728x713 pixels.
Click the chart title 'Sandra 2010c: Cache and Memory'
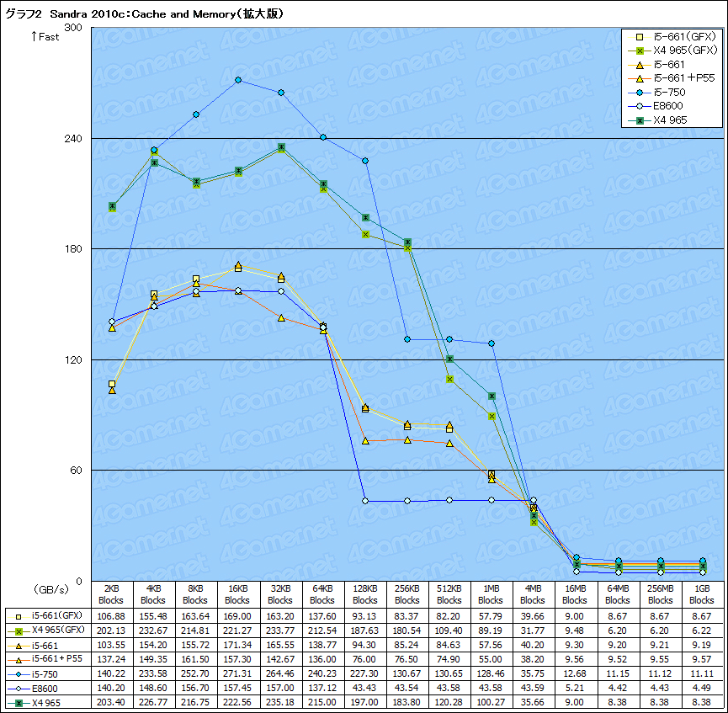pos(143,14)
